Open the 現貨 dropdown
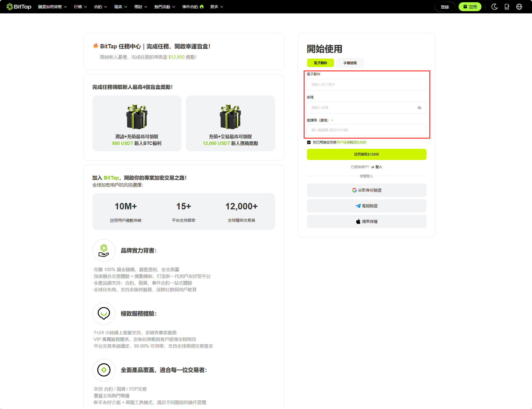Image resolution: width=532 pixels, height=409 pixels. point(121,7)
